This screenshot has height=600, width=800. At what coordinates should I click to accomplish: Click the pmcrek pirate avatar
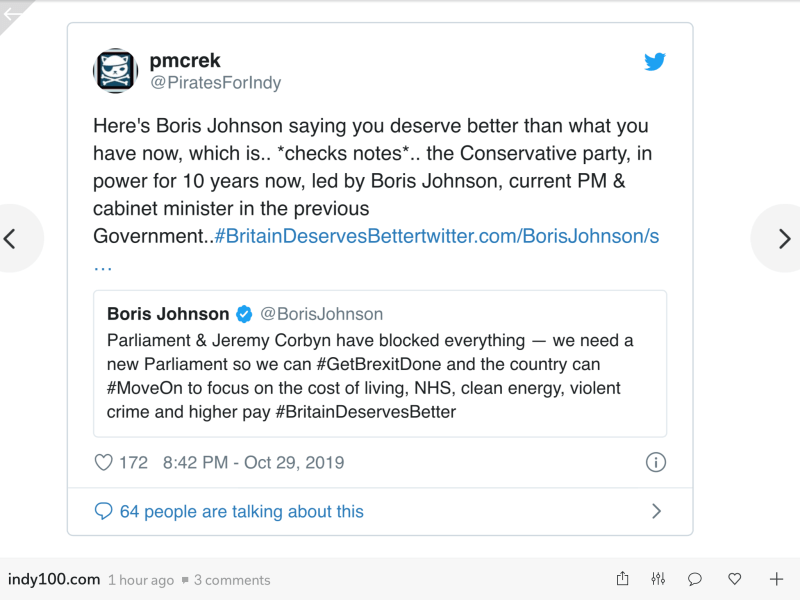point(115,70)
